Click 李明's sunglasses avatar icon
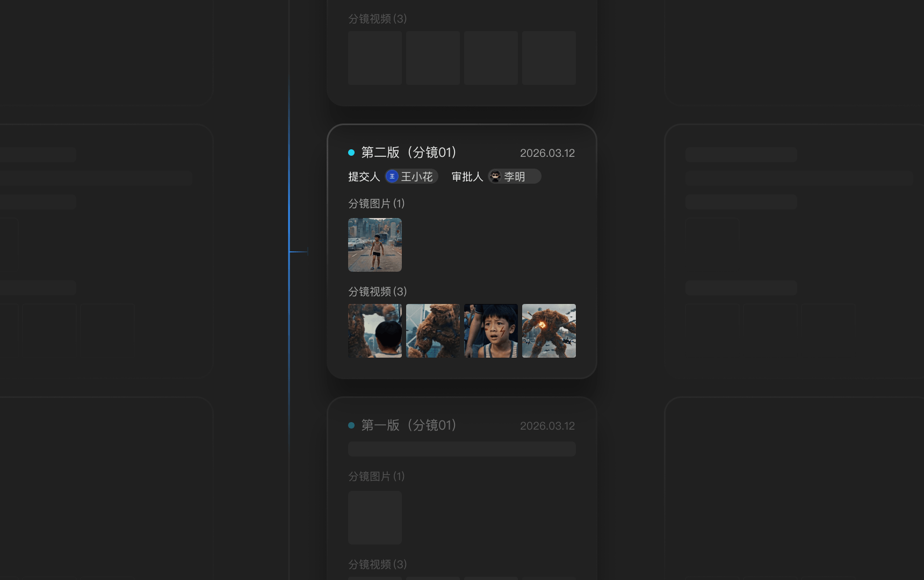Viewport: 924px width, 580px height. point(495,177)
